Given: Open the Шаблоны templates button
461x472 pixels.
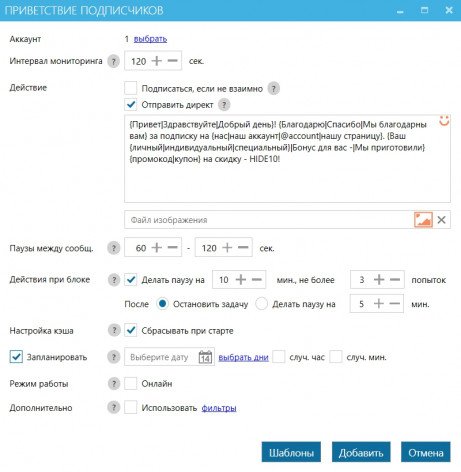Looking at the screenshot, I should pyautogui.click(x=291, y=452).
